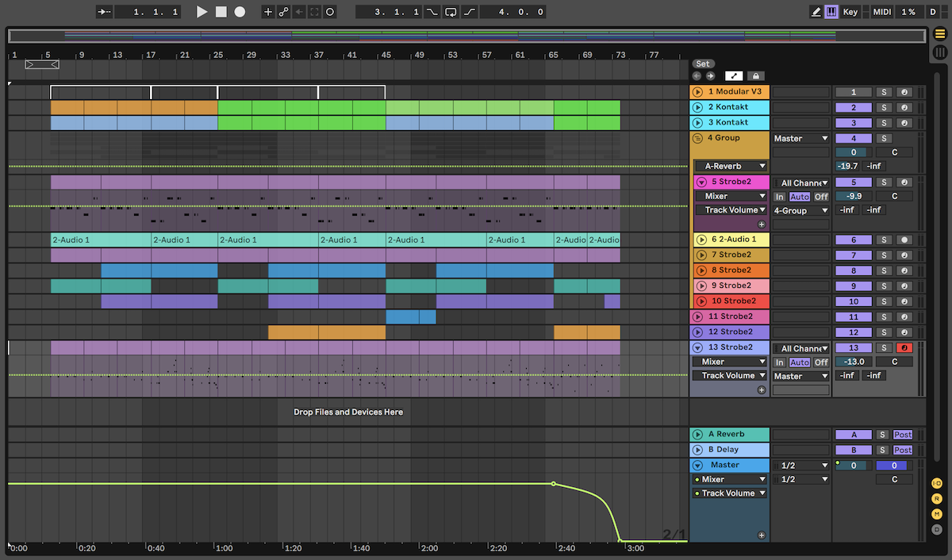Start playback with the Play button
This screenshot has width=952, height=560.
pos(202,12)
